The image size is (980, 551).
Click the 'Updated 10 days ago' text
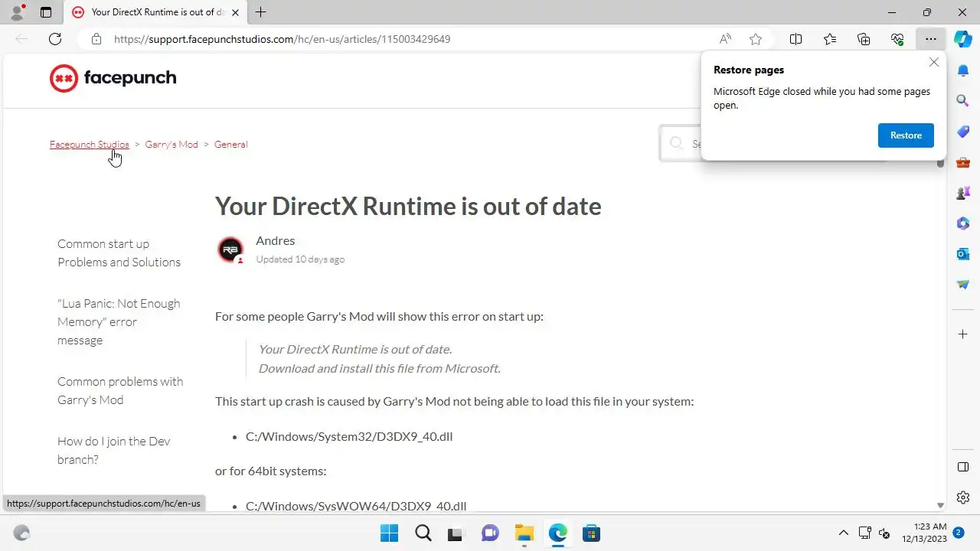pos(300,259)
